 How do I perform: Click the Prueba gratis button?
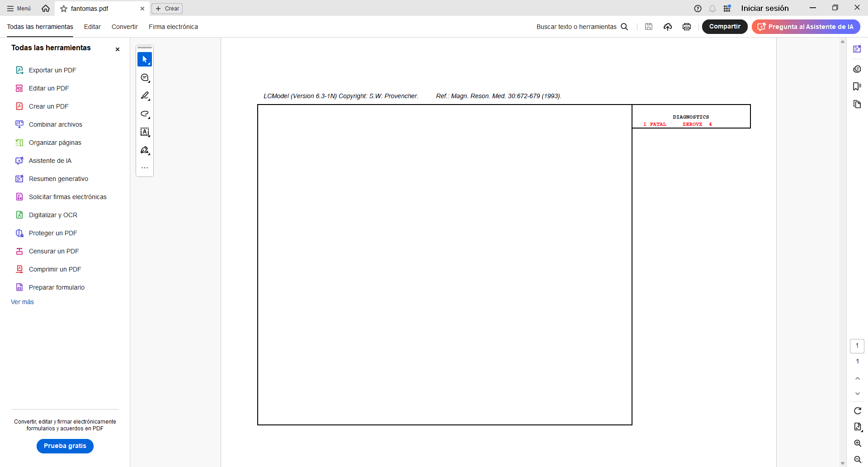pyautogui.click(x=65, y=446)
